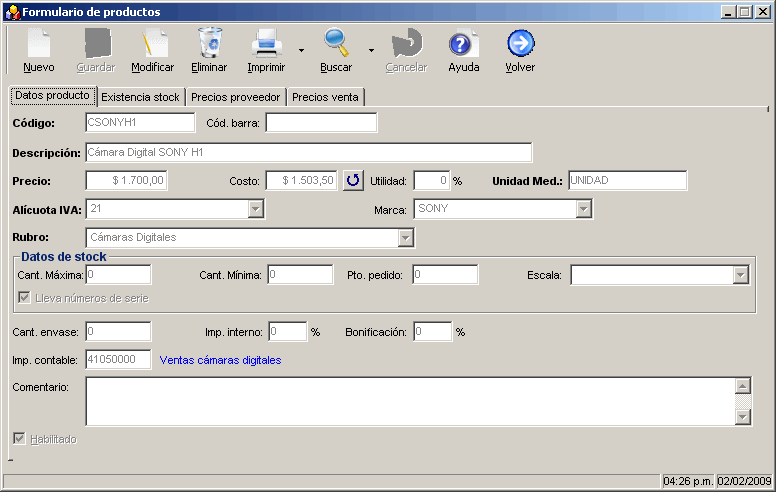Click the Imp. interno field
This screenshot has height=492, width=776.
288,332
